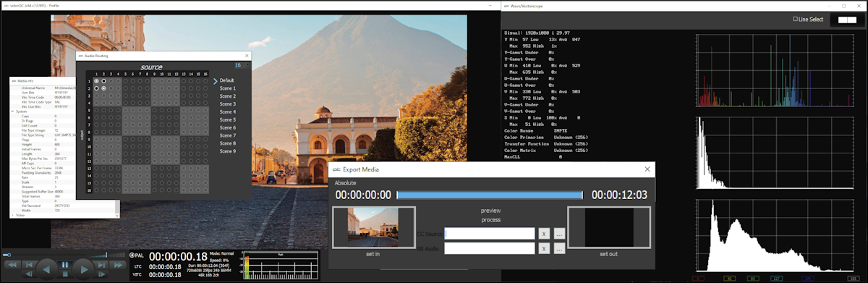Close the Audio Routing window

tap(246, 56)
